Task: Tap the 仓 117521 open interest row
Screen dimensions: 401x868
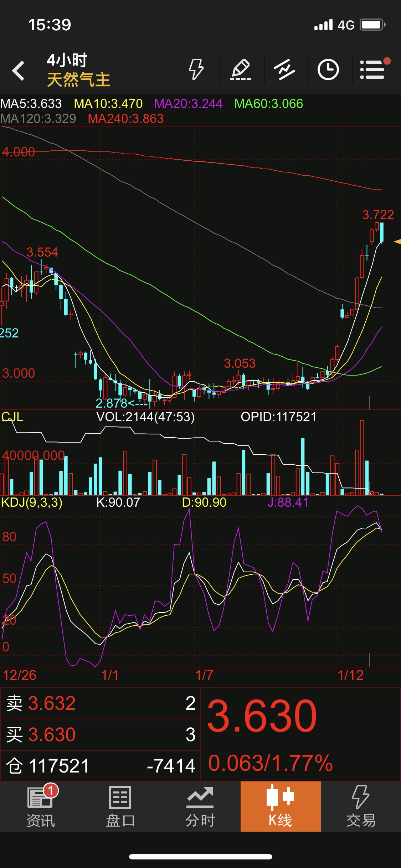Action: [x=101, y=765]
